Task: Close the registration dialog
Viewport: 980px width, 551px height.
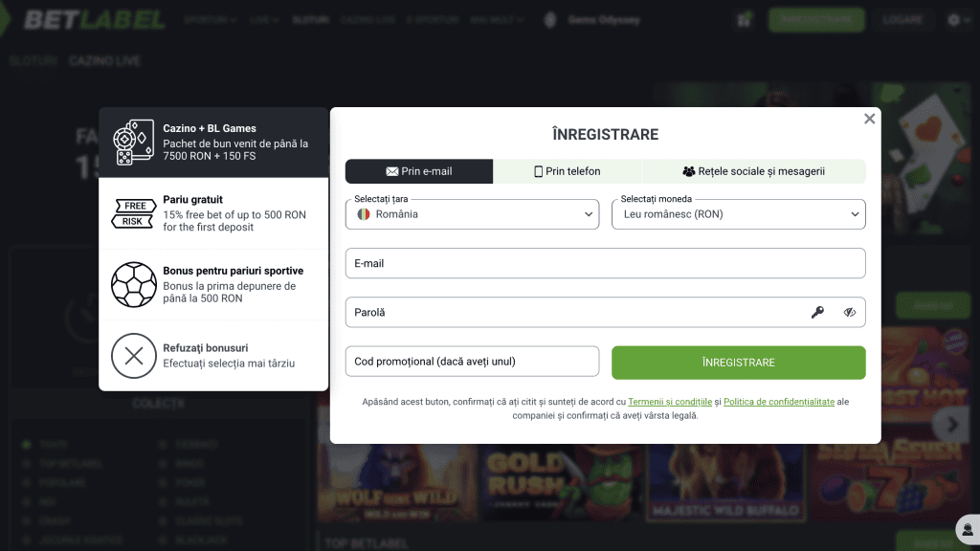Action: click(869, 119)
